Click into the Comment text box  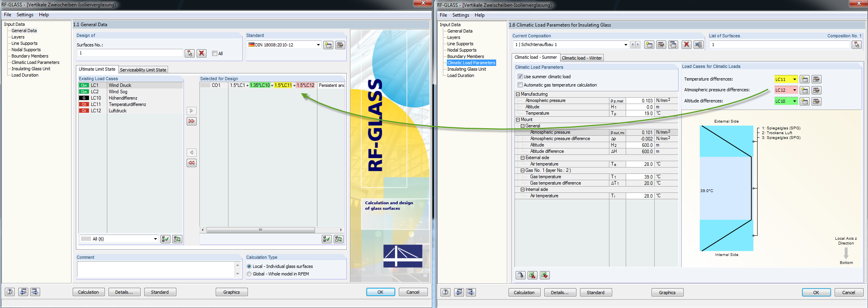click(156, 269)
